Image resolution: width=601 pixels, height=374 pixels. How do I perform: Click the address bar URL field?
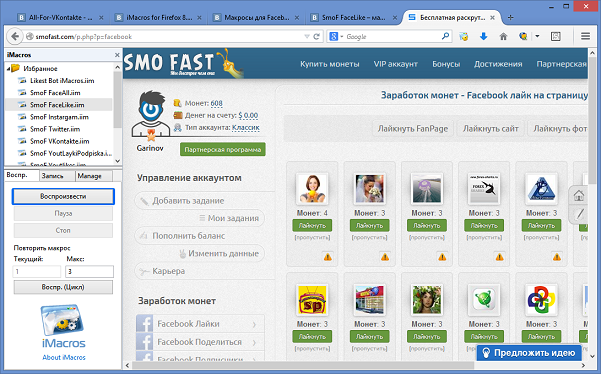(165, 37)
